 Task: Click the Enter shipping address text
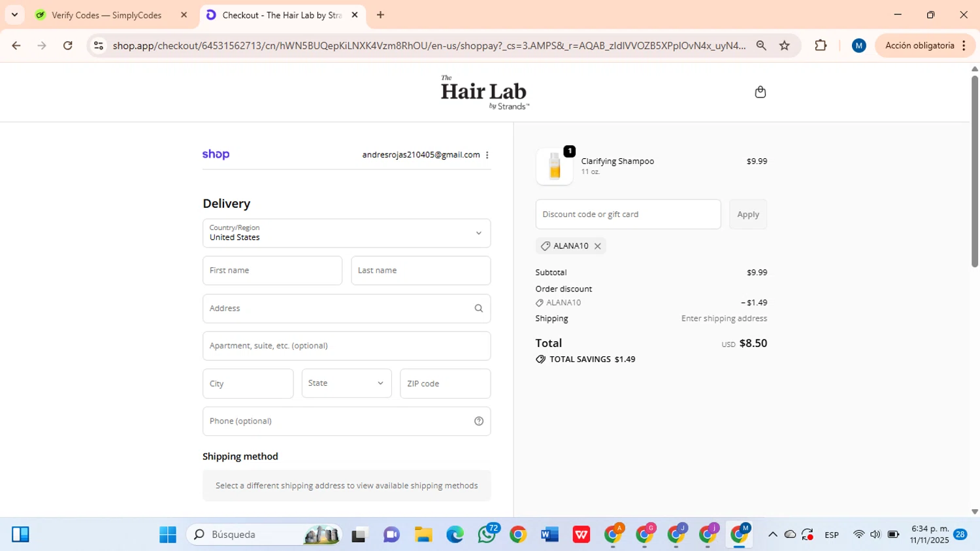click(724, 319)
